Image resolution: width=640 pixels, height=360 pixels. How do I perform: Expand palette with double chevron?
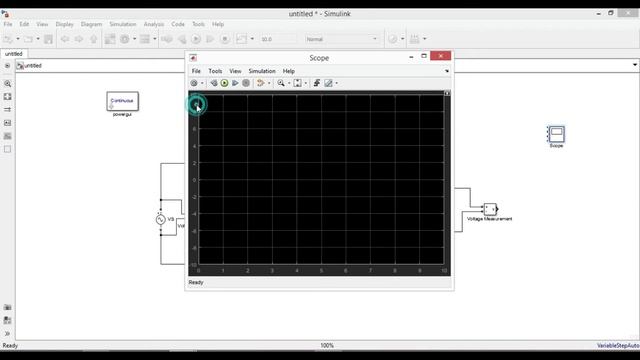click(x=7, y=334)
